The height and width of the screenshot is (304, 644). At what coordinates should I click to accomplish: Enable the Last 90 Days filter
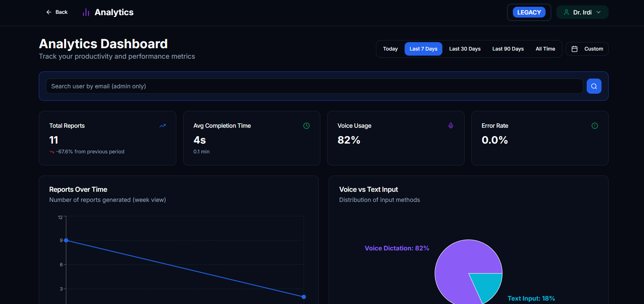pyautogui.click(x=508, y=49)
